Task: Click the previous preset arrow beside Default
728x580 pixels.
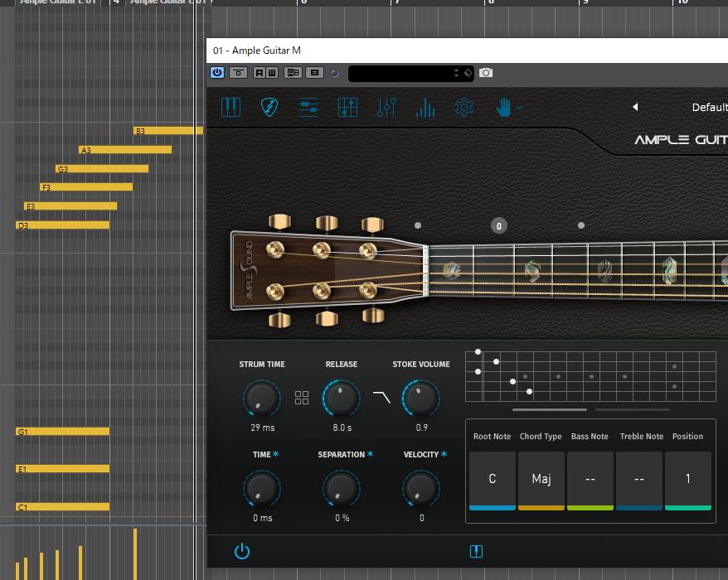Action: point(635,107)
